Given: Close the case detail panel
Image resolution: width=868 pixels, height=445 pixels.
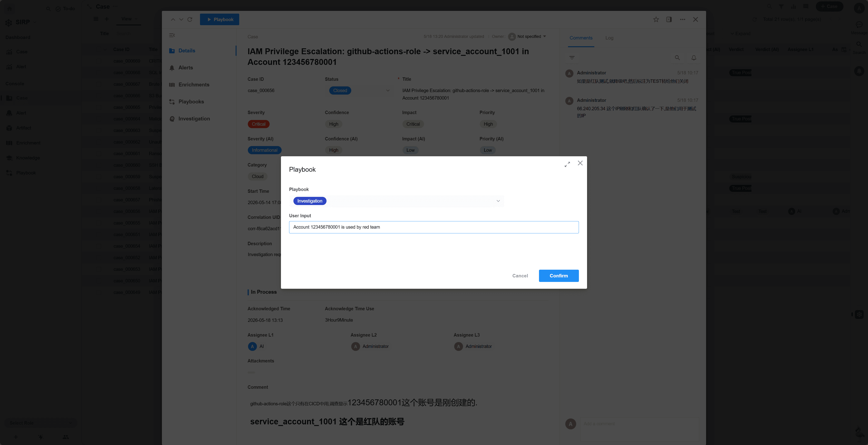Looking at the screenshot, I should (x=695, y=20).
